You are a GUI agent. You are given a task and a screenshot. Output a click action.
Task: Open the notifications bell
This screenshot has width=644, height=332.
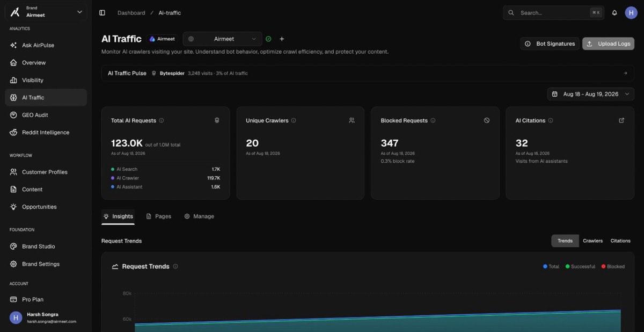tap(614, 13)
